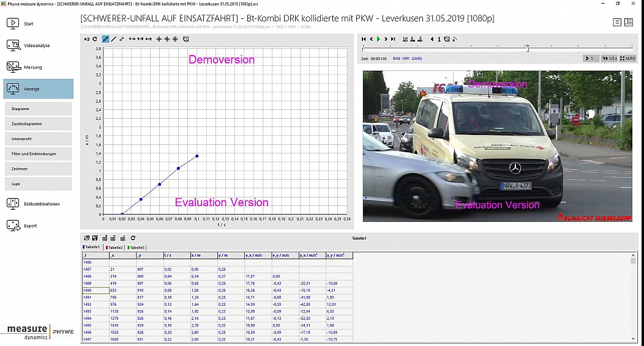Click the single-panel layout icon at top right
Image resolution: width=644 pixels, height=346 pixels.
tap(617, 23)
